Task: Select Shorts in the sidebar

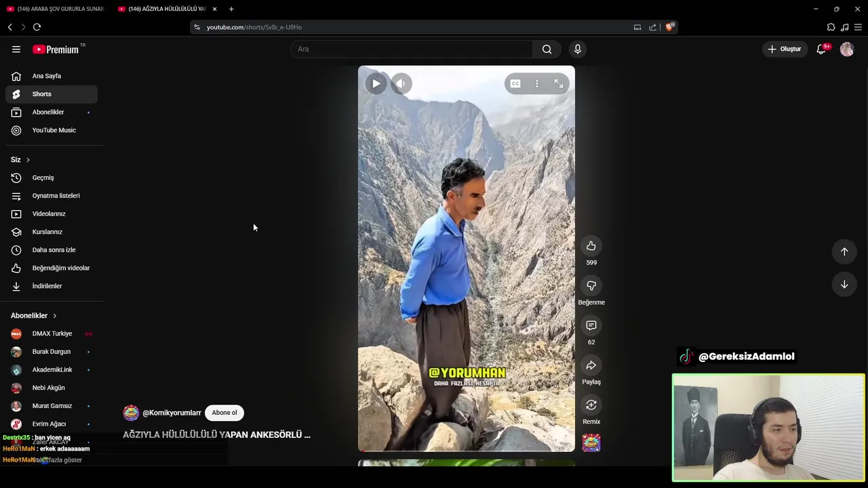Action: 52,94
